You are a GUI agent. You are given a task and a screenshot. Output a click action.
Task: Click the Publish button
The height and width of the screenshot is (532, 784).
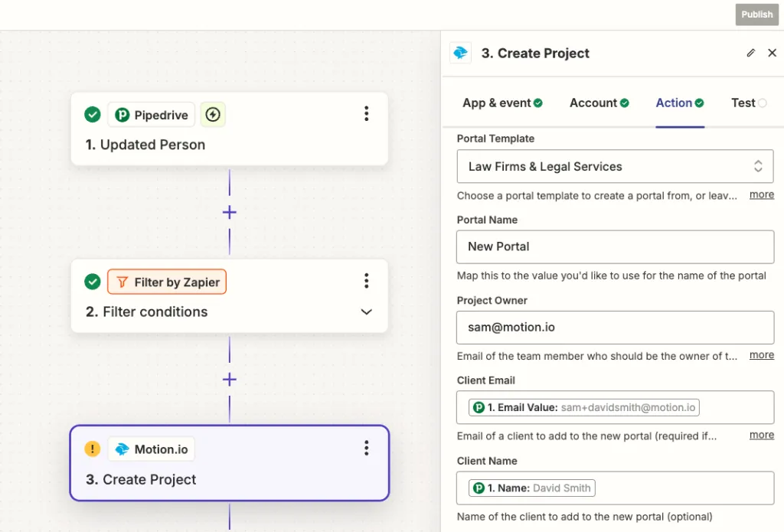click(x=757, y=15)
